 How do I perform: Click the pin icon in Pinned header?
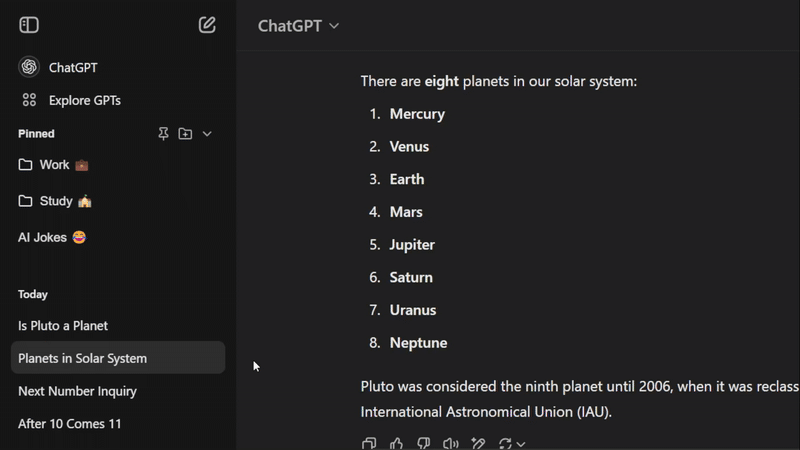(163, 134)
